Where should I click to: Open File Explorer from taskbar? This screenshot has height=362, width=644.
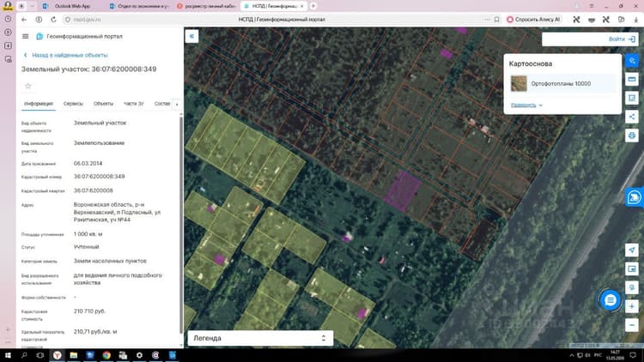(74, 355)
